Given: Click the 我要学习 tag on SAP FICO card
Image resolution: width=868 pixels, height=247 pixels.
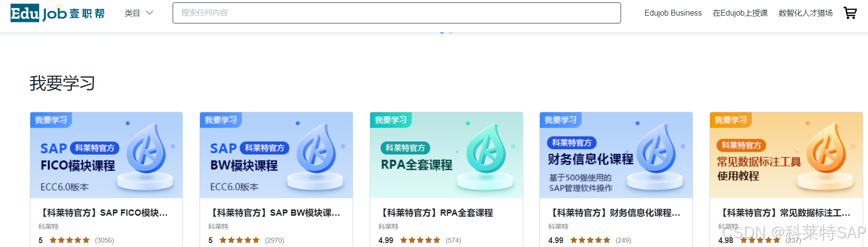Looking at the screenshot, I should tap(51, 120).
